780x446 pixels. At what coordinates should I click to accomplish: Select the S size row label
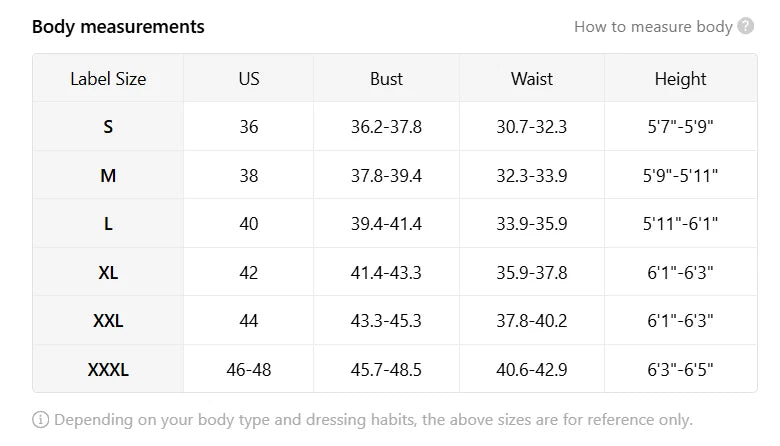click(x=108, y=127)
